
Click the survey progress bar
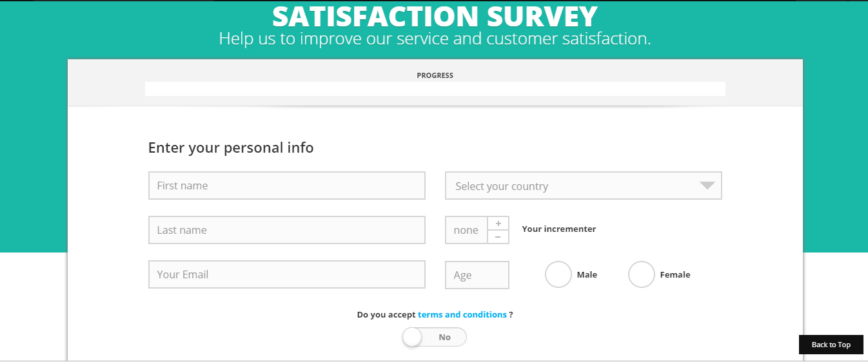[435, 89]
